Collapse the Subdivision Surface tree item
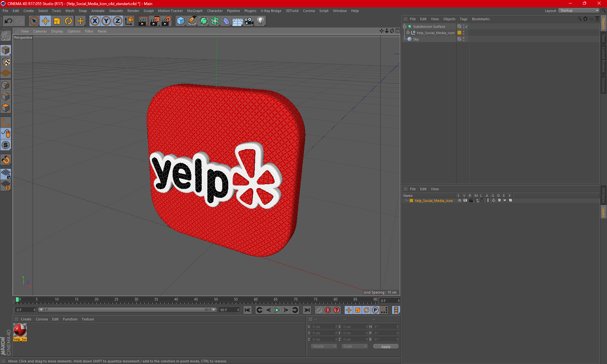 [404, 27]
